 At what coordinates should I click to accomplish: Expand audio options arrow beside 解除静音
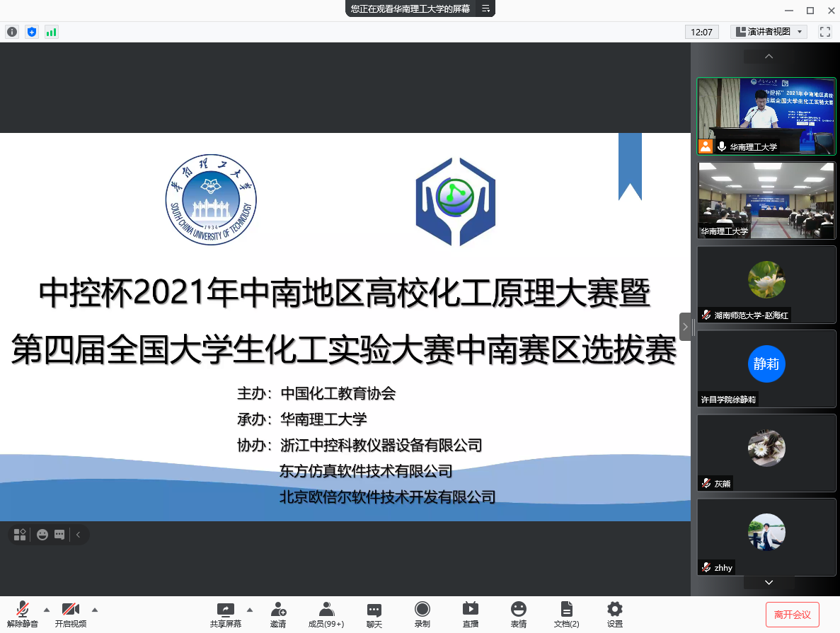pos(47,609)
